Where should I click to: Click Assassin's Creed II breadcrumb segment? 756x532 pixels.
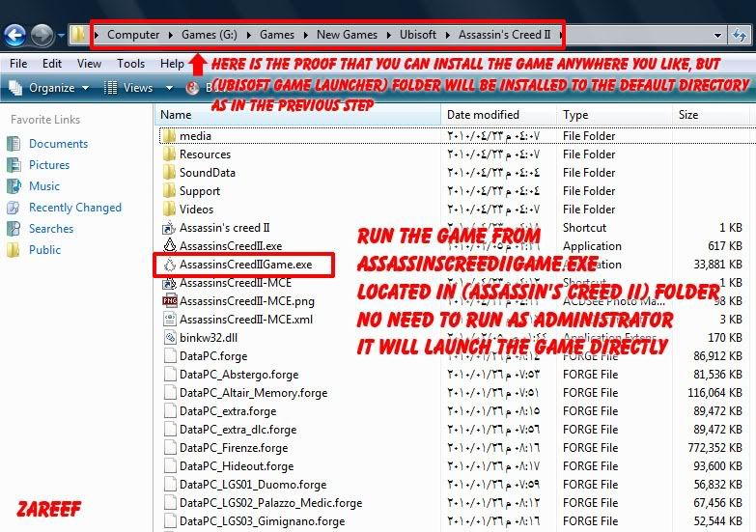[x=504, y=35]
